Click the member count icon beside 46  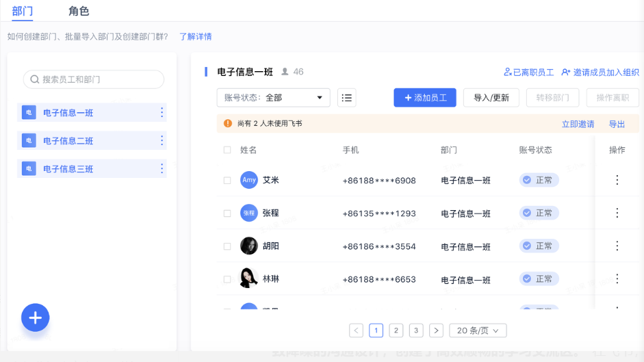[x=285, y=72]
